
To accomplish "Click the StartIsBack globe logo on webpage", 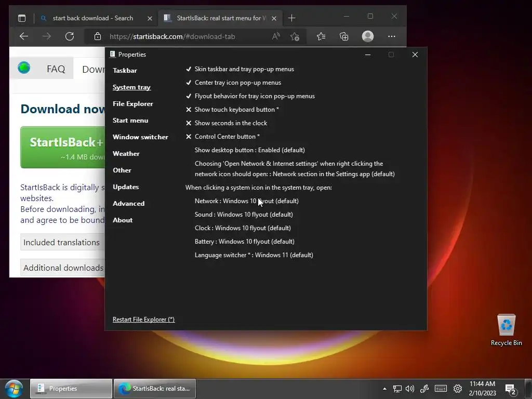I will (24, 68).
